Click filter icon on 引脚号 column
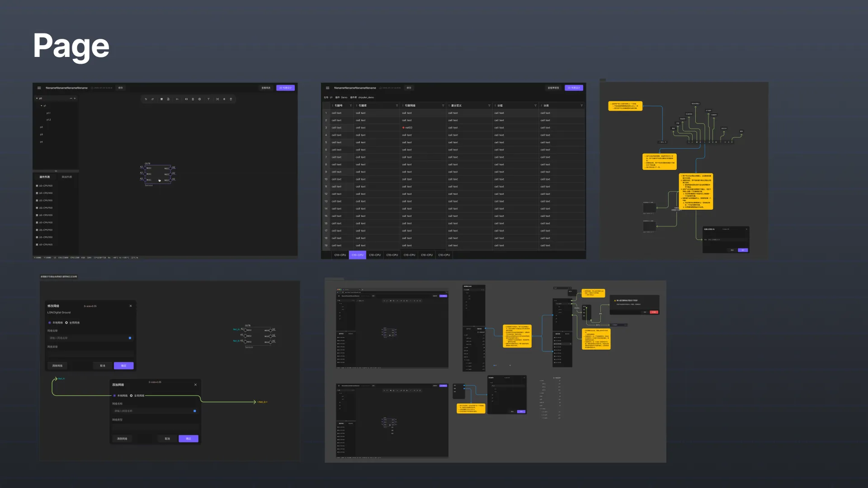 351,106
